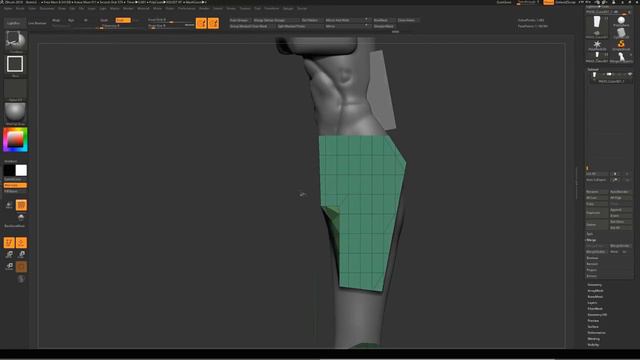Expand the ArrayMesh palette

click(596, 291)
